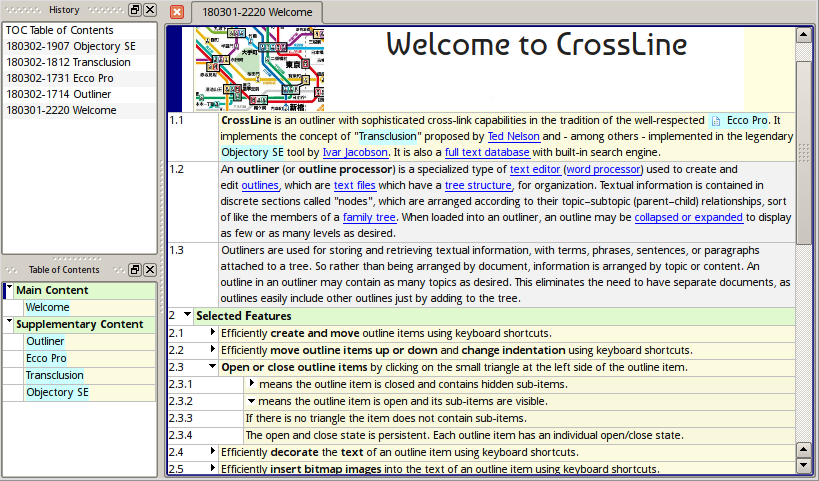819x481 pixels.
Task: Select outline item number 2.3.4
Action: click(181, 435)
